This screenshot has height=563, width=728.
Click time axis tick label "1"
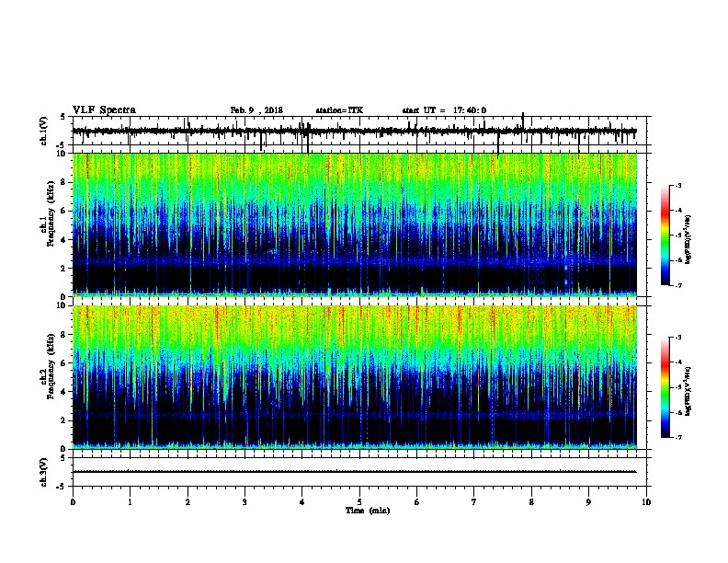point(130,502)
